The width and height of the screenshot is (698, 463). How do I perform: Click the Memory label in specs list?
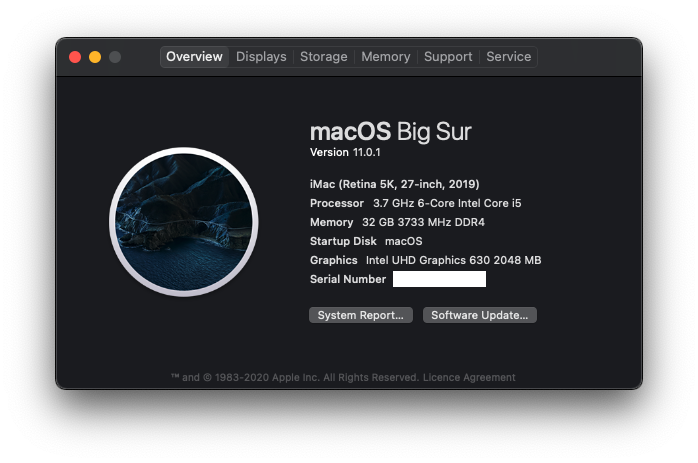[x=331, y=222]
